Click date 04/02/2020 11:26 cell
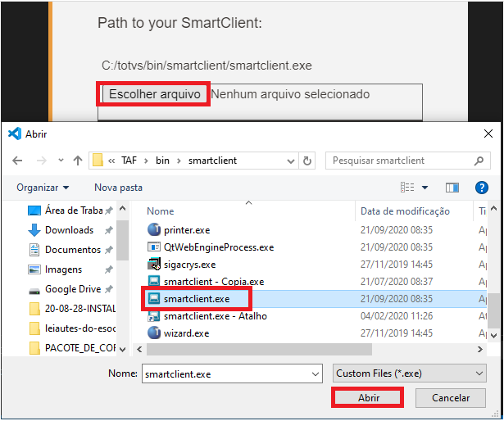This screenshot has height=421, width=504. tap(397, 316)
